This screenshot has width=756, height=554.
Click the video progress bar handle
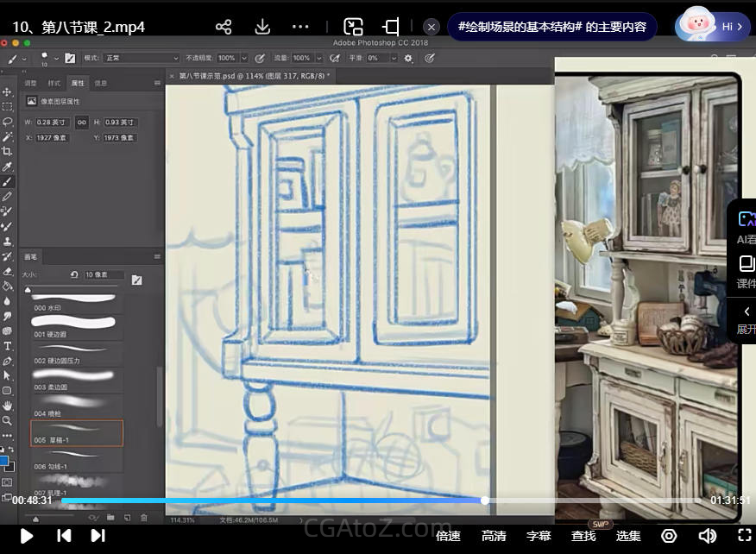485,500
